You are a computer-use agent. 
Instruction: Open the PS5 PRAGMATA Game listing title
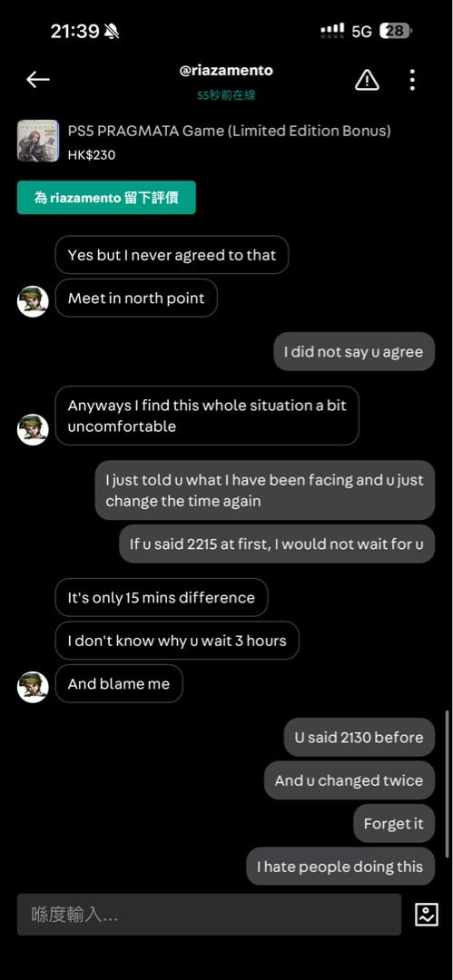pos(229,131)
